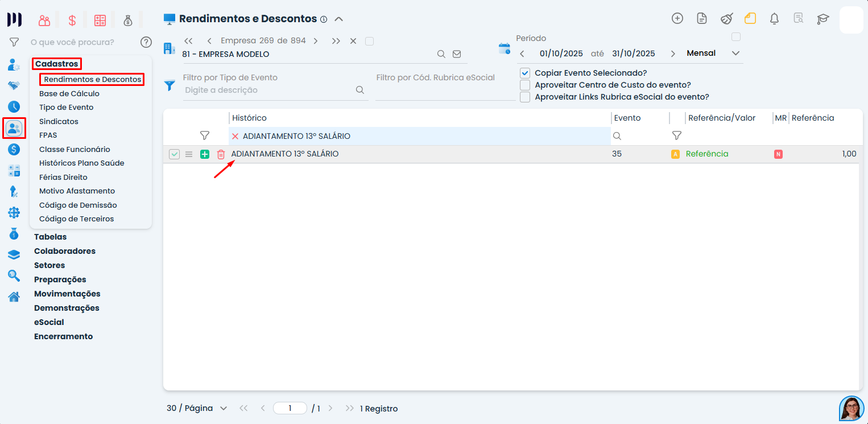Click the company search magnifier icon
The width and height of the screenshot is (868, 424).
tap(441, 54)
